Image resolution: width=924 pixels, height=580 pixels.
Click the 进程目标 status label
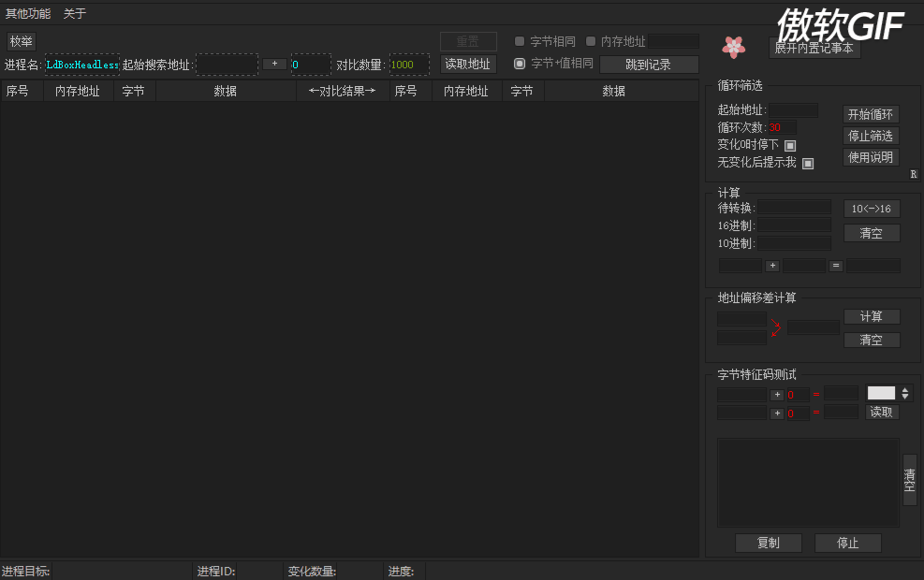click(x=25, y=572)
